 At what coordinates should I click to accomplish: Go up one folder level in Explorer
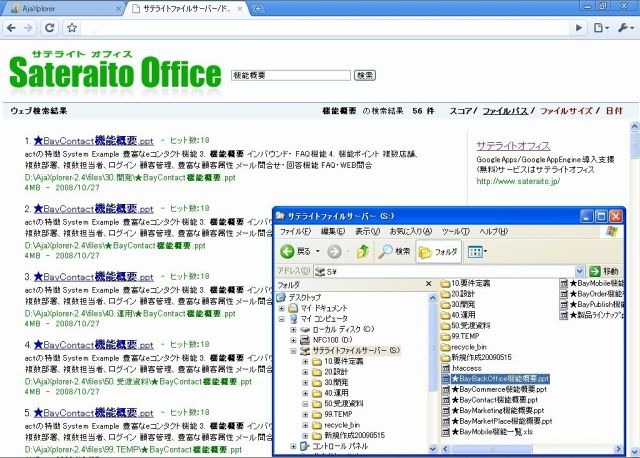(362, 251)
